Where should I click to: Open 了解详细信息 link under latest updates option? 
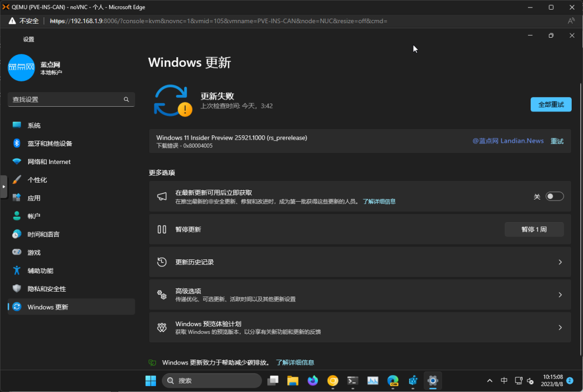pyautogui.click(x=379, y=201)
